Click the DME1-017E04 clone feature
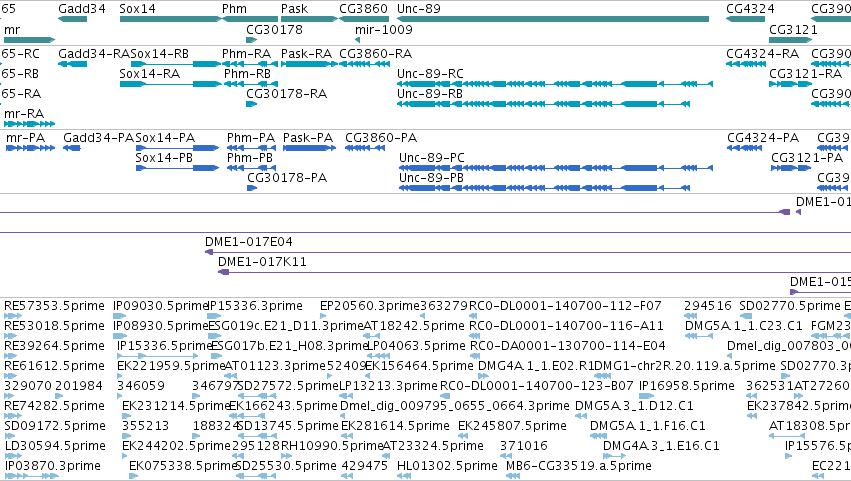Viewport: 851px width, 481px height. pyautogui.click(x=528, y=252)
